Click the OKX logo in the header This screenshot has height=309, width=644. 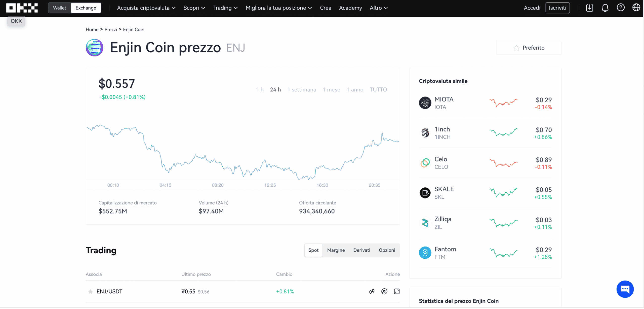(x=22, y=8)
